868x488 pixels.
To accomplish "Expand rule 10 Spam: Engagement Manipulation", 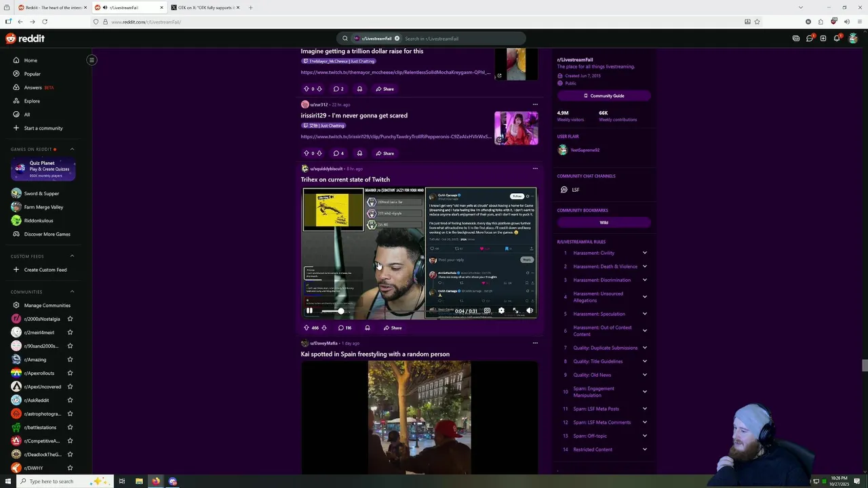I will coord(645,392).
